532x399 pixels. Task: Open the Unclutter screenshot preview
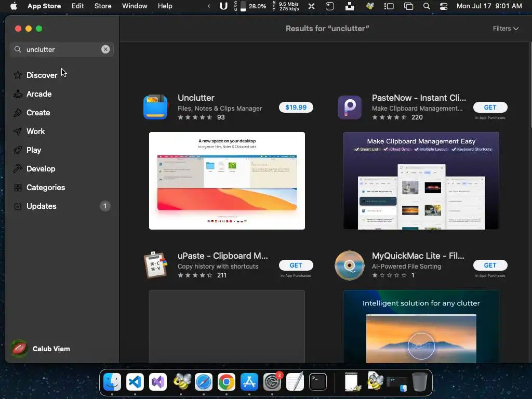(227, 181)
